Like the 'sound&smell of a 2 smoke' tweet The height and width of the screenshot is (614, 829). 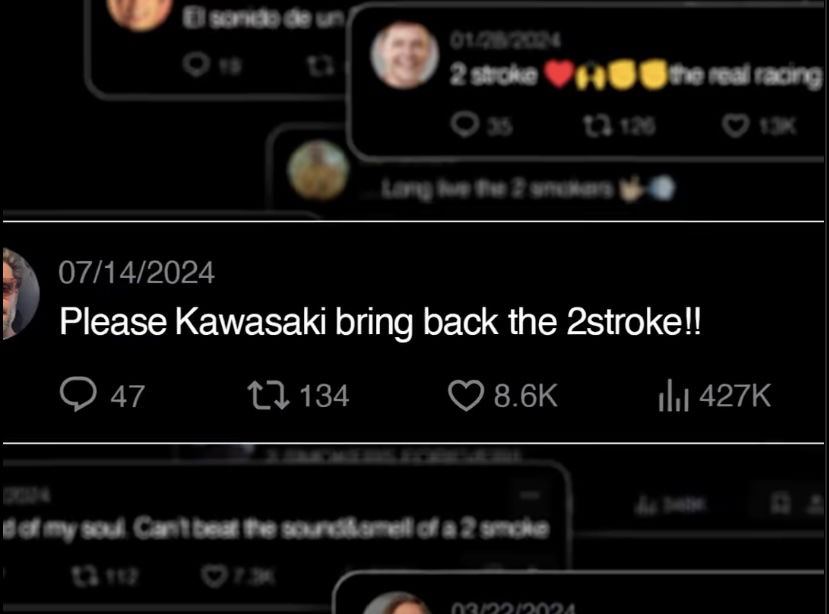coord(214,576)
